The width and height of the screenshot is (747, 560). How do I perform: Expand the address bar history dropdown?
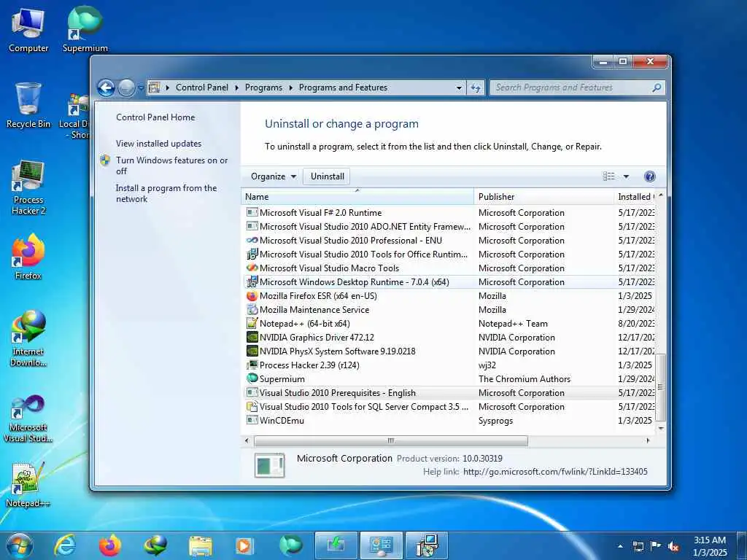(x=459, y=87)
